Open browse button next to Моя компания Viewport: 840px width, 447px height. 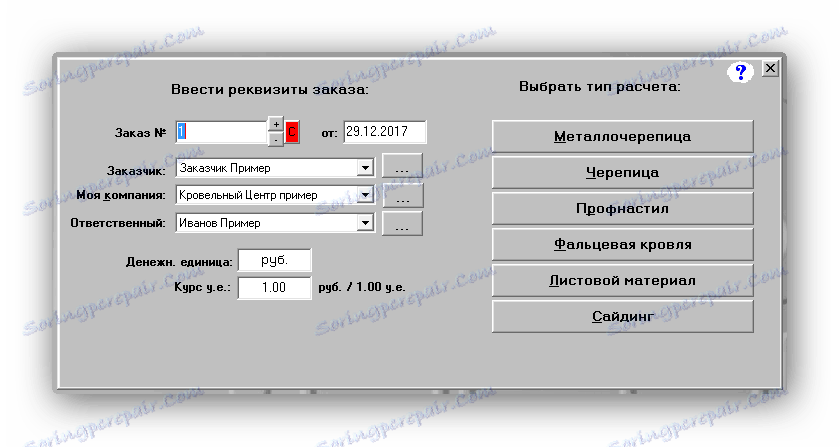click(403, 195)
